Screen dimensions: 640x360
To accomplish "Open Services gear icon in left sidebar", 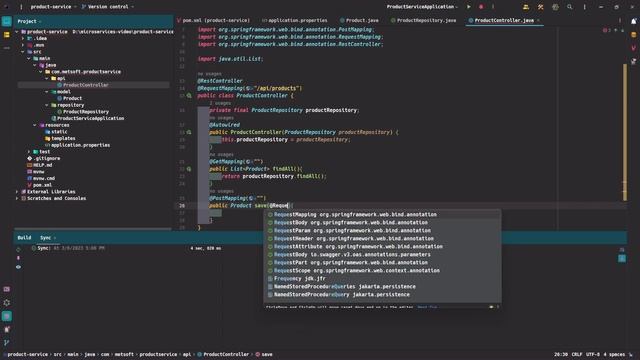I will [7, 302].
